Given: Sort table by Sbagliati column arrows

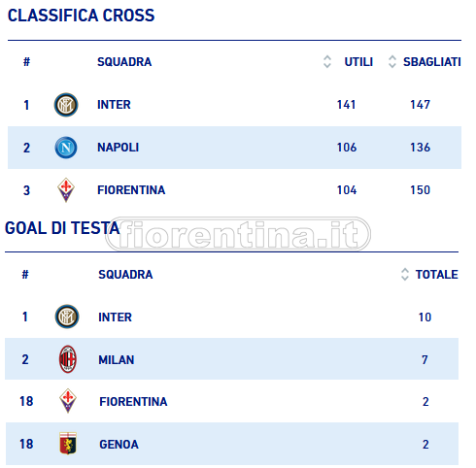Looking at the screenshot, I should point(392,61).
